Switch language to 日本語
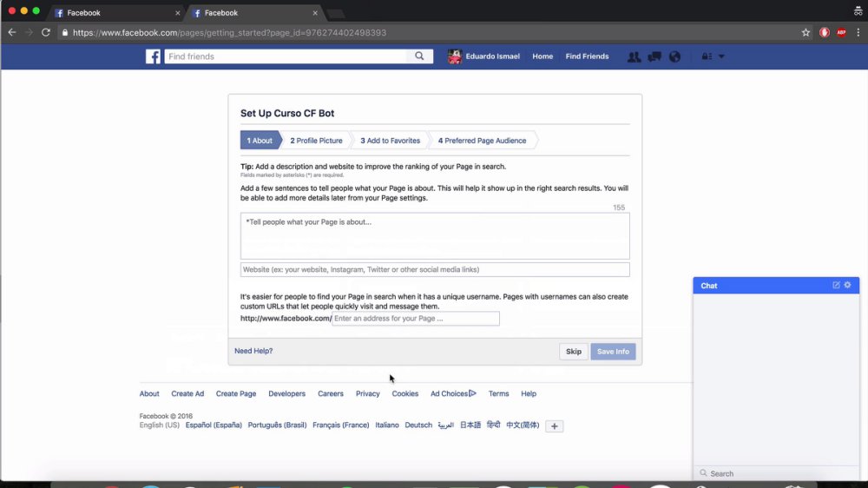The width and height of the screenshot is (868, 488). coord(470,425)
